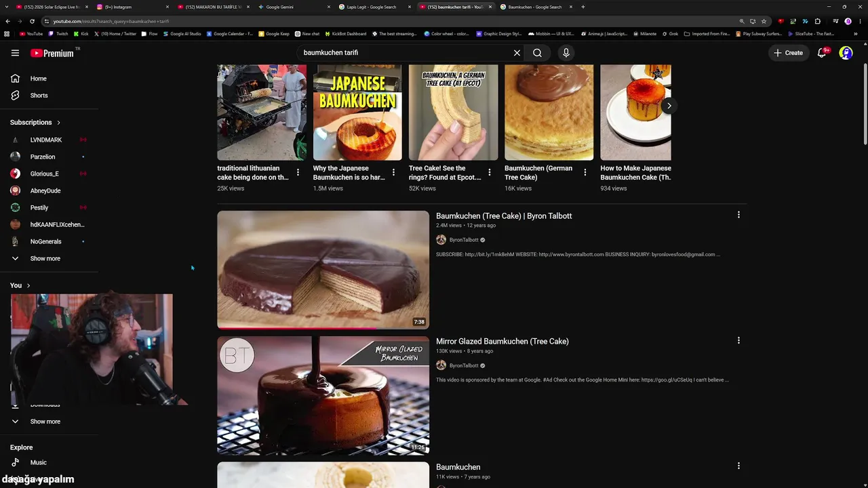Open a new browser tab
Image resolution: width=868 pixels, height=488 pixels.
(583, 7)
